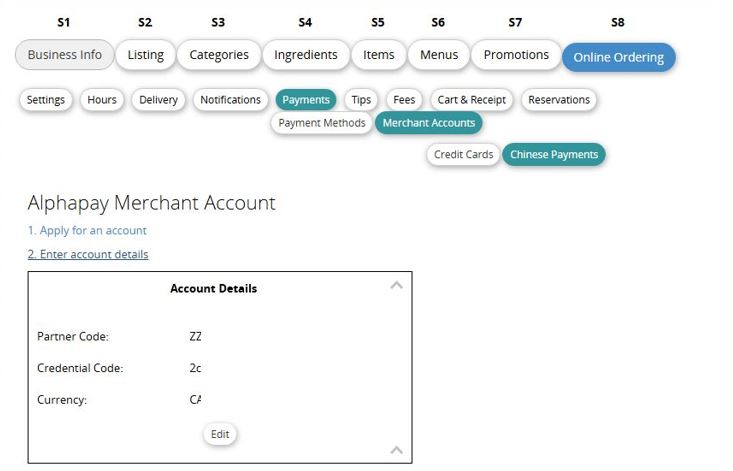The image size is (733, 471).
Task: Show the Notifications sub-tab
Action: (x=230, y=100)
